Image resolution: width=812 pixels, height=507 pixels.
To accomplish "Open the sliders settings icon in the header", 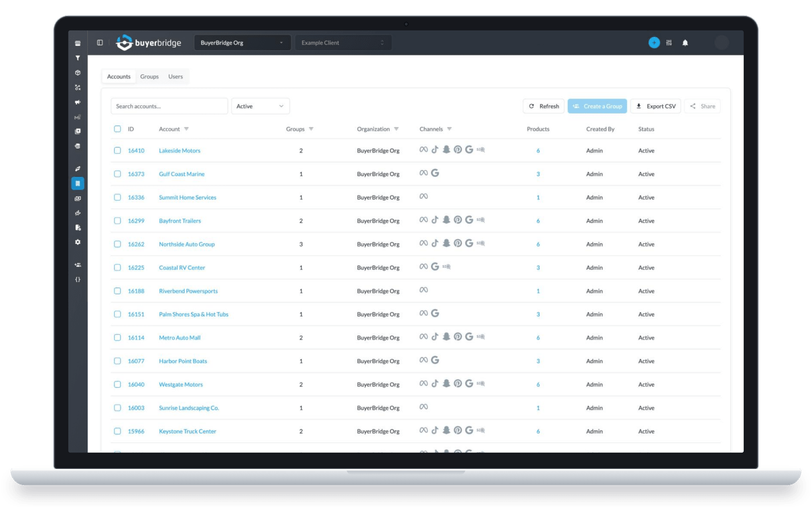I will coord(669,42).
